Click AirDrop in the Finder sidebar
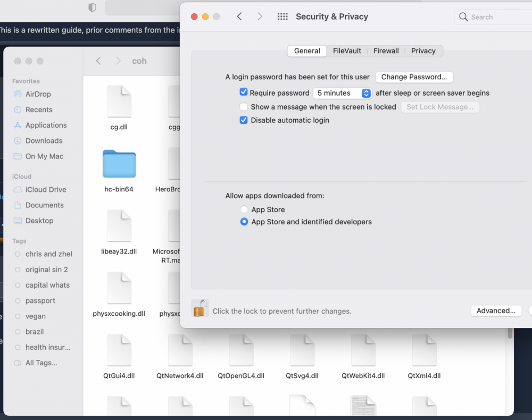Screen dimensions: 532x420 38,94
